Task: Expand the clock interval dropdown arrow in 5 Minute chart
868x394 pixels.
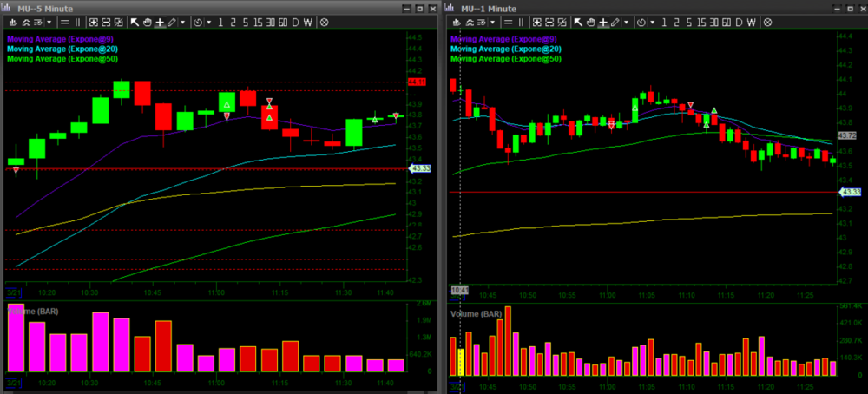Action: (x=208, y=21)
